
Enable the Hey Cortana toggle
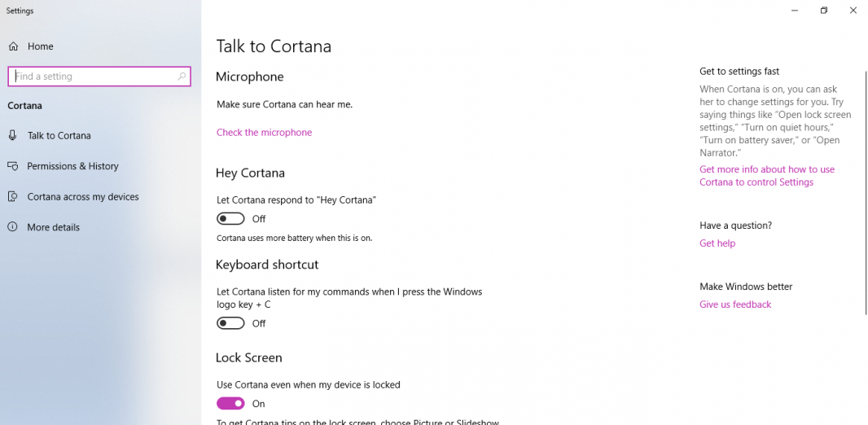(230, 218)
